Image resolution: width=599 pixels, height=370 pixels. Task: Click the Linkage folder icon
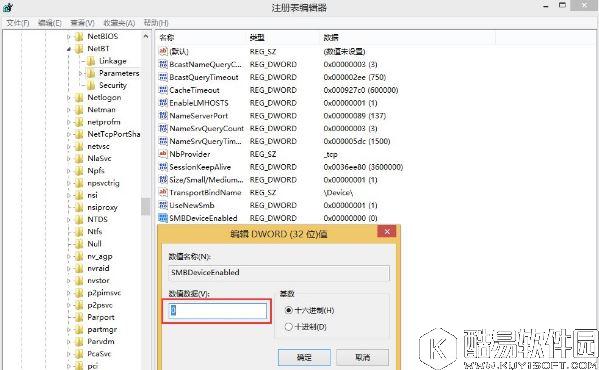[91, 61]
